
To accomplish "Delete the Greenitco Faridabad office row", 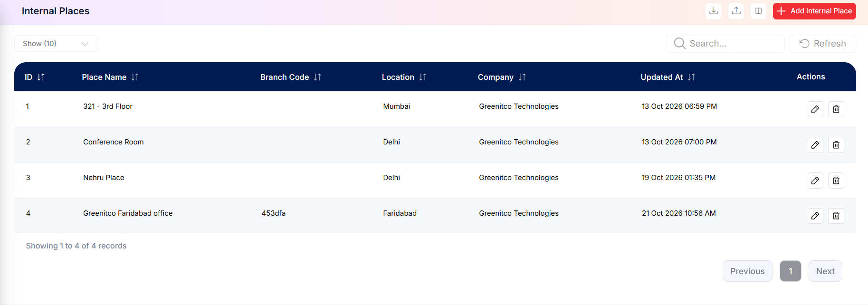I will point(836,216).
